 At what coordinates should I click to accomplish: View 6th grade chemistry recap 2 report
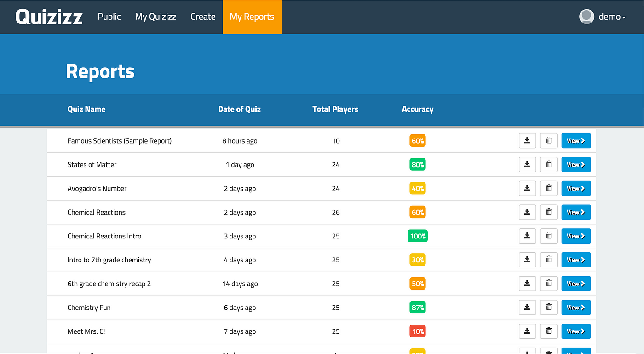point(576,284)
